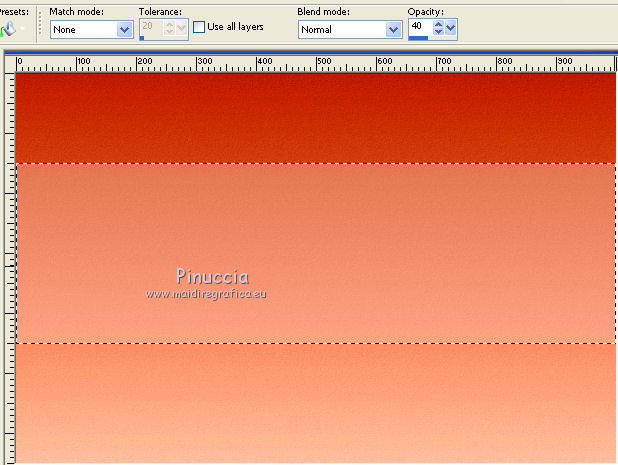Screen dimensions: 618x465
Task: Open the Flood Fill presets icon
Action: [x=9, y=29]
